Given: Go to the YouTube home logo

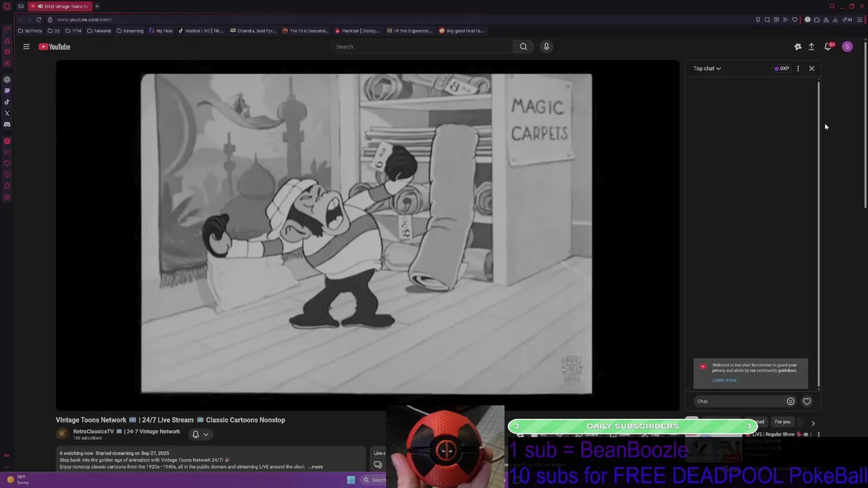Looking at the screenshot, I should click(x=54, y=47).
